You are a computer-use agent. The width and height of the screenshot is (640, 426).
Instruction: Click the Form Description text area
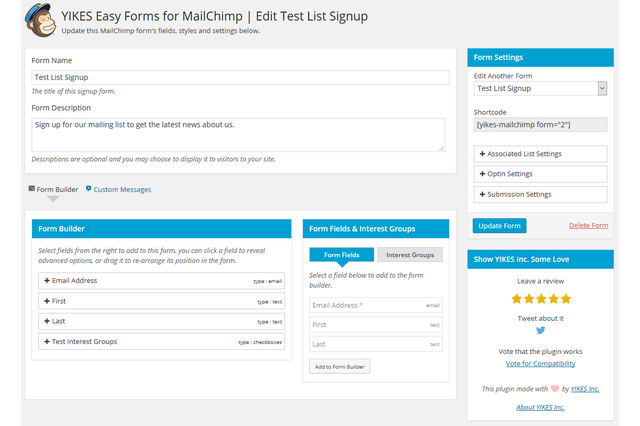tap(238, 134)
